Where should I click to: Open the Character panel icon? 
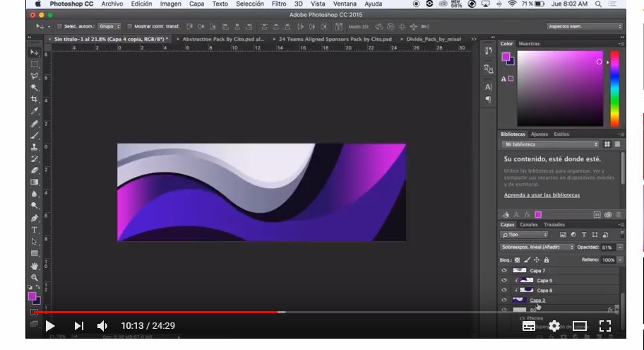[489, 87]
